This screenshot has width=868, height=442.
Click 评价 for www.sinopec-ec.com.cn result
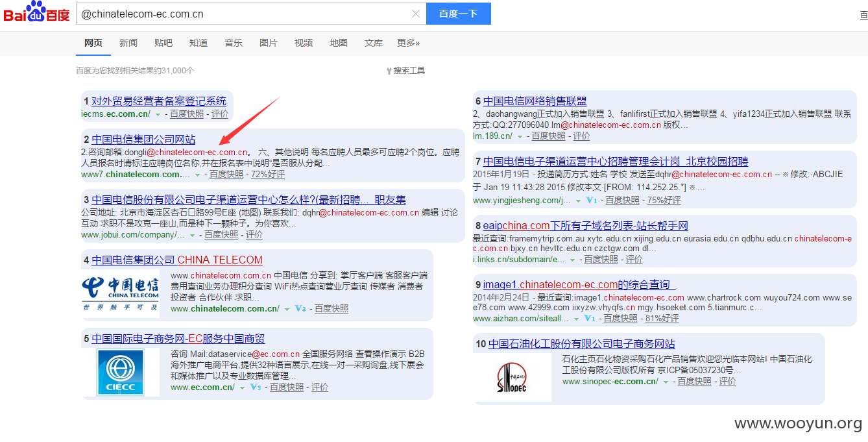(728, 382)
